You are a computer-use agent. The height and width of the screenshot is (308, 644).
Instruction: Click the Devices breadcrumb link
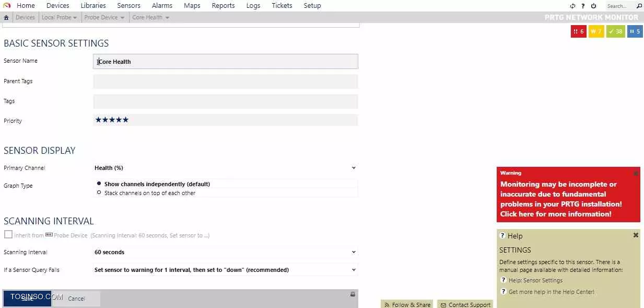[25, 18]
